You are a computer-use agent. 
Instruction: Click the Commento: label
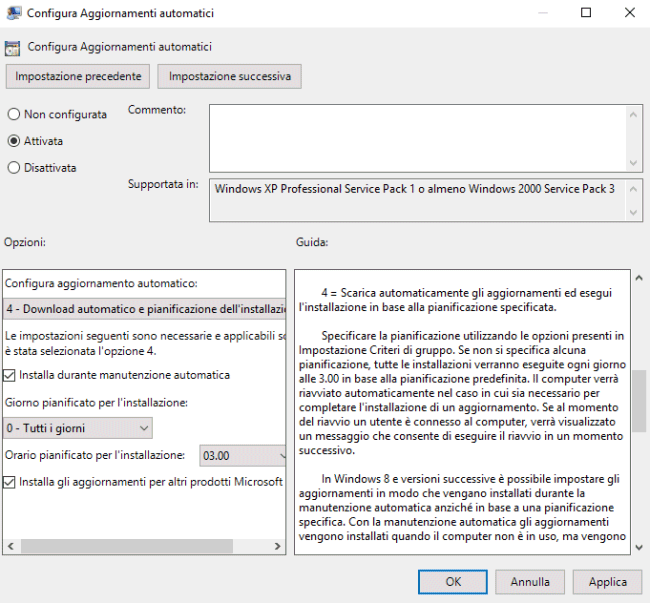click(x=157, y=110)
